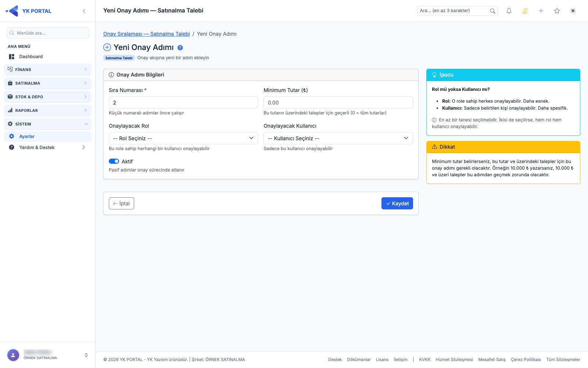
Task: Click the help question mark beside Yeni Onay Adımı
Action: 180,47
